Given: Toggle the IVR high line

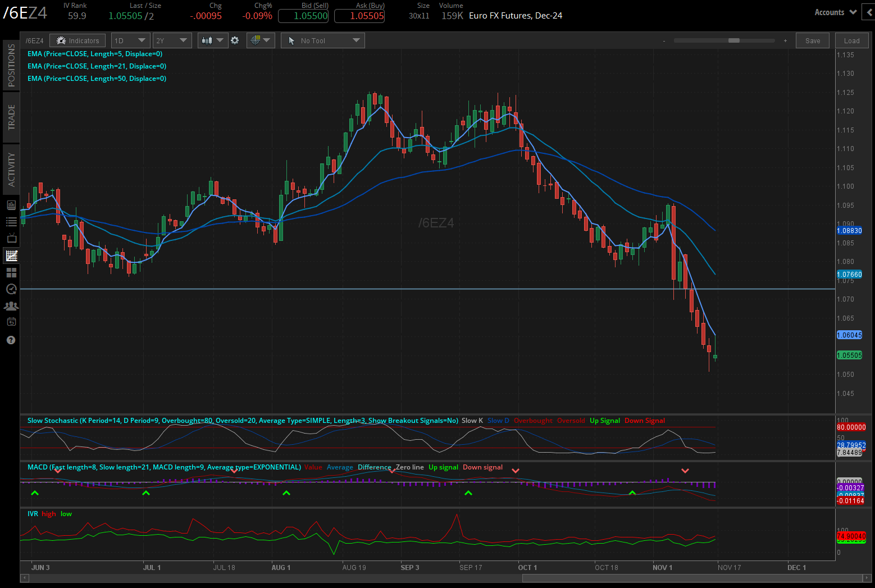Looking at the screenshot, I should (x=48, y=513).
